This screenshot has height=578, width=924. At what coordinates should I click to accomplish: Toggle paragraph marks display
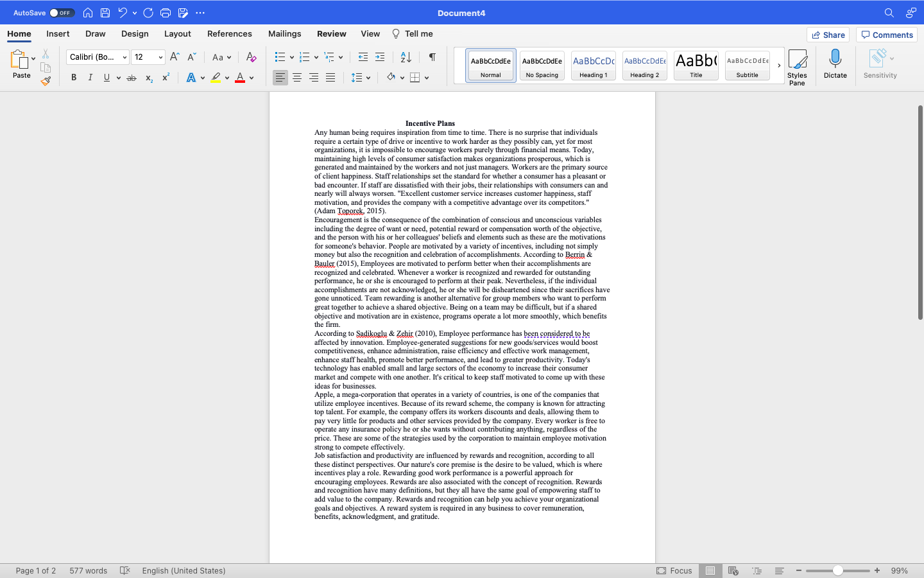click(x=432, y=57)
